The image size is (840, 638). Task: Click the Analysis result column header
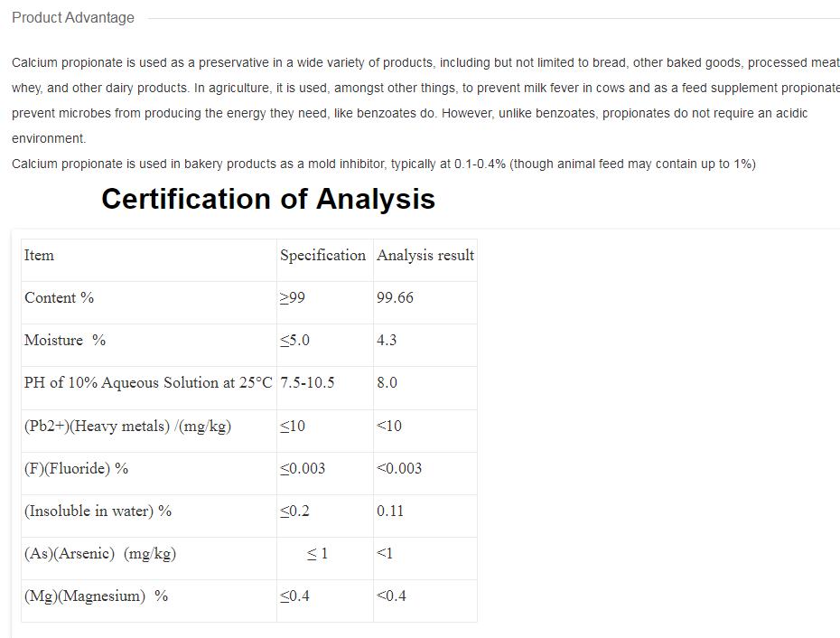[425, 256]
